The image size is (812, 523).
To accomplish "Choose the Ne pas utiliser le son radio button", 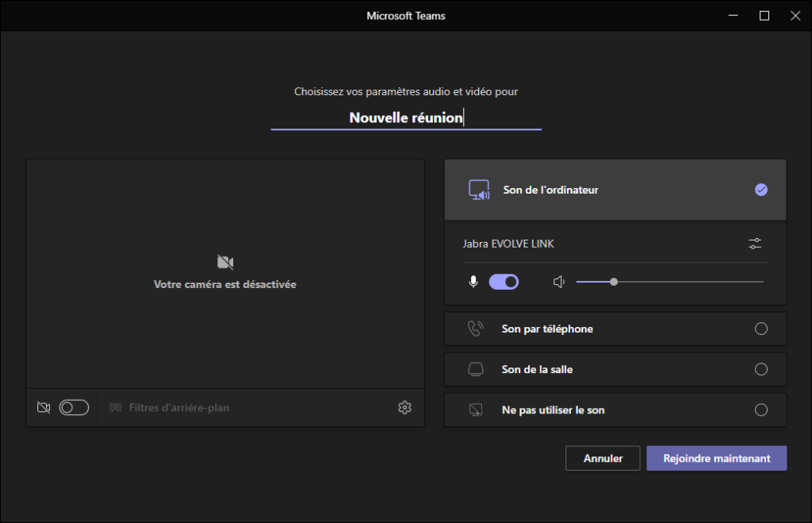I will coord(760,410).
